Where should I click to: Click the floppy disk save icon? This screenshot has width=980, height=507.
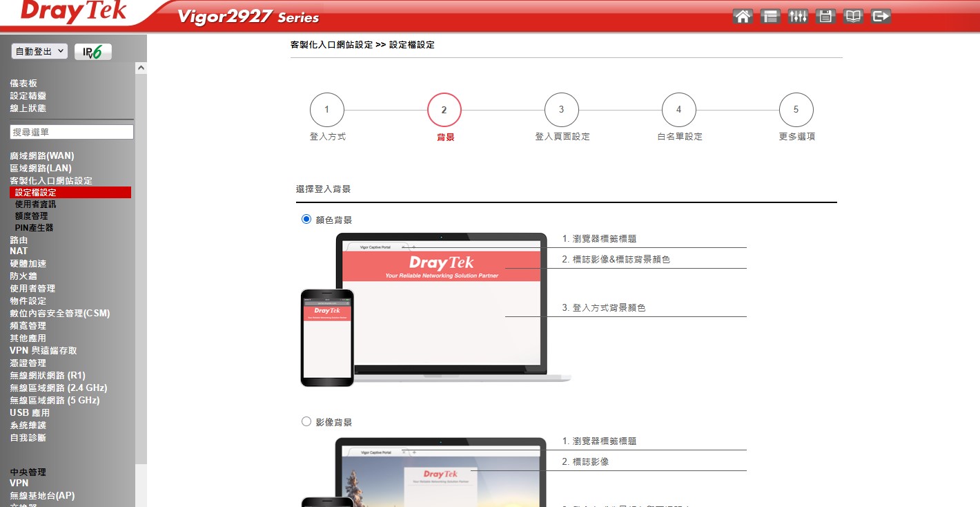click(825, 17)
